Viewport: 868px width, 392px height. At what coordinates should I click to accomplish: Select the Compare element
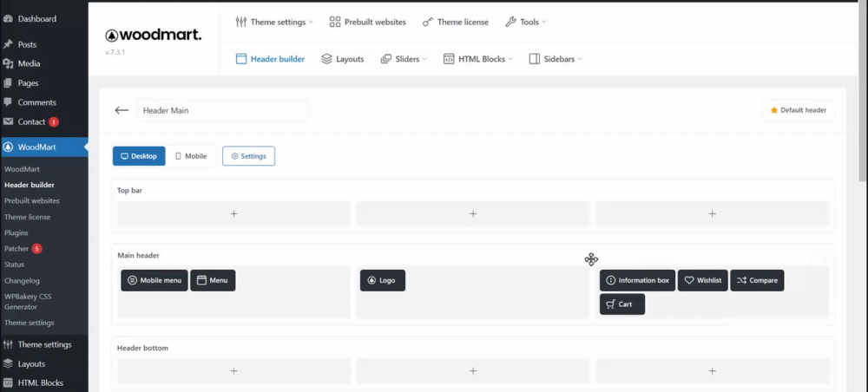(757, 280)
